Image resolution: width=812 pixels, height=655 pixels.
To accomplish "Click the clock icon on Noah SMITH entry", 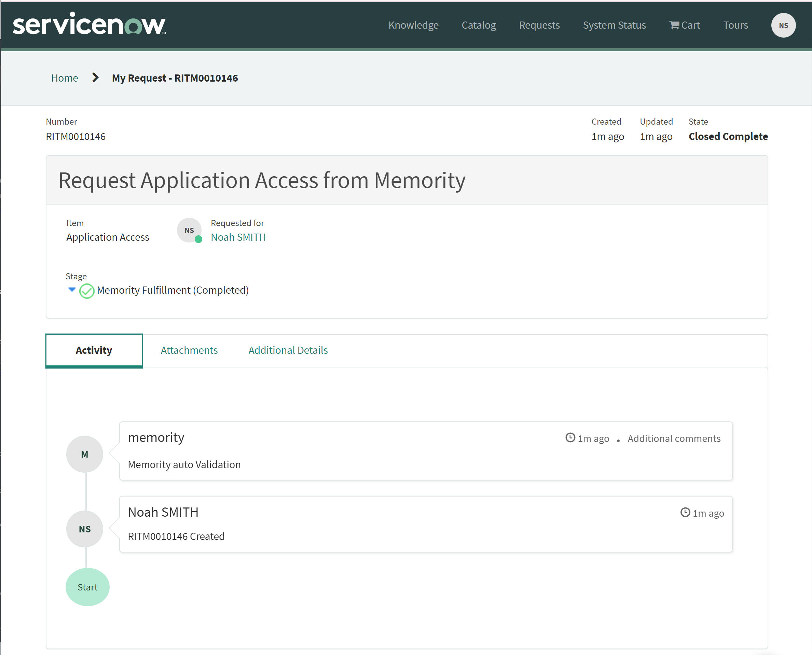I will click(685, 512).
